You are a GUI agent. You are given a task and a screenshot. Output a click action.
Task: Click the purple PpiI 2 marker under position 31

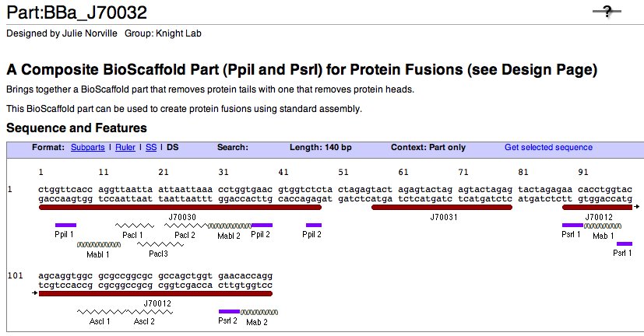[x=261, y=225]
